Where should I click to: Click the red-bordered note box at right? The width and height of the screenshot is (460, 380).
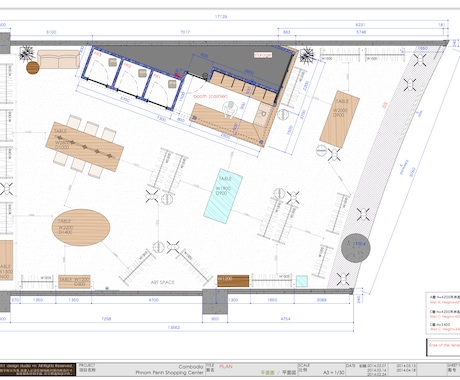pyautogui.click(x=443, y=347)
